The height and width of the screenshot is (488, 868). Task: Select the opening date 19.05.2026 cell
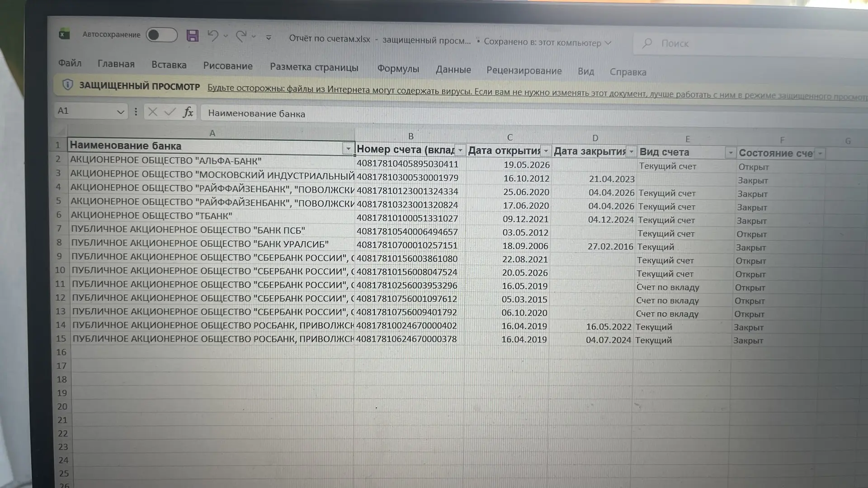(509, 165)
